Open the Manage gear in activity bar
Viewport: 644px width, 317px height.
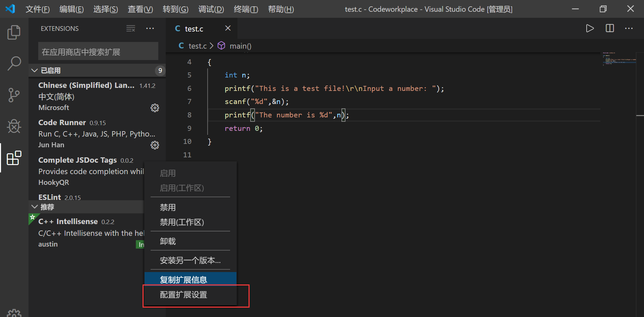(x=14, y=313)
